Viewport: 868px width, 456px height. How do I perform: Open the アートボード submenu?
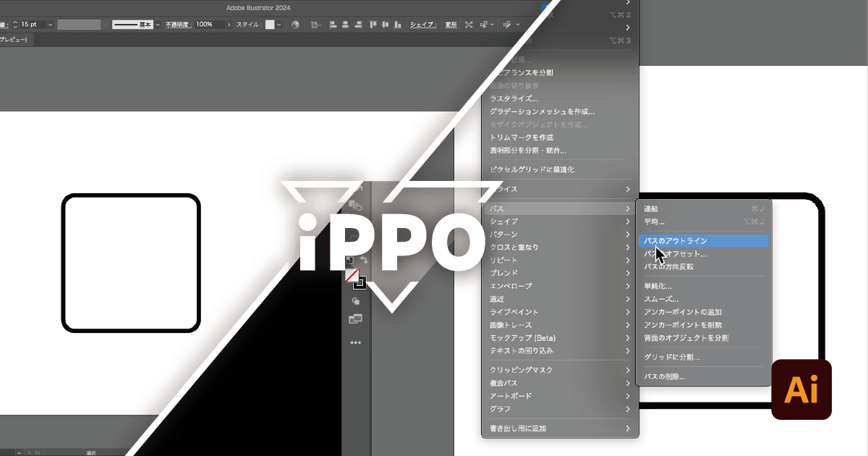click(x=560, y=396)
